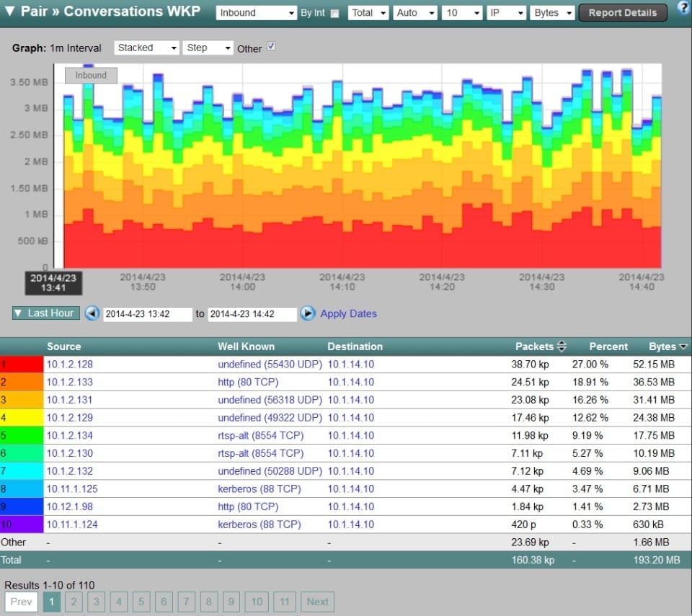Open source IP 10.12.1.98
Screen dimensions: 692x616
pyautogui.click(x=70, y=507)
